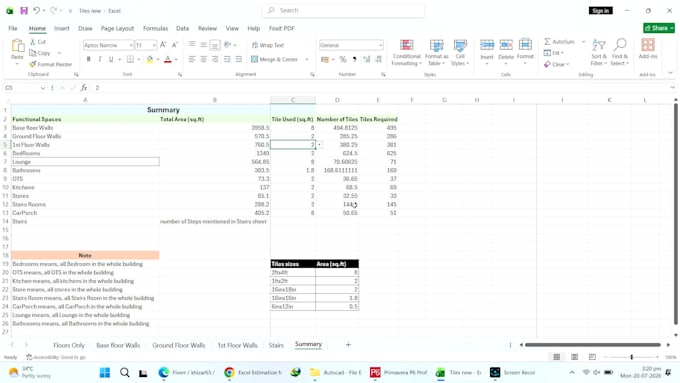
Task: Open the Font size dropdown
Action: tap(154, 45)
